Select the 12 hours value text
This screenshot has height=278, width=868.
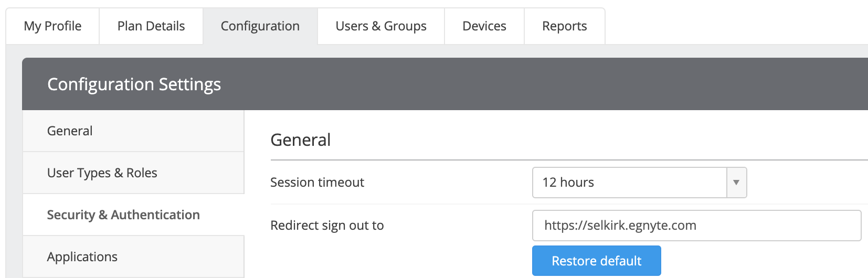[568, 182]
